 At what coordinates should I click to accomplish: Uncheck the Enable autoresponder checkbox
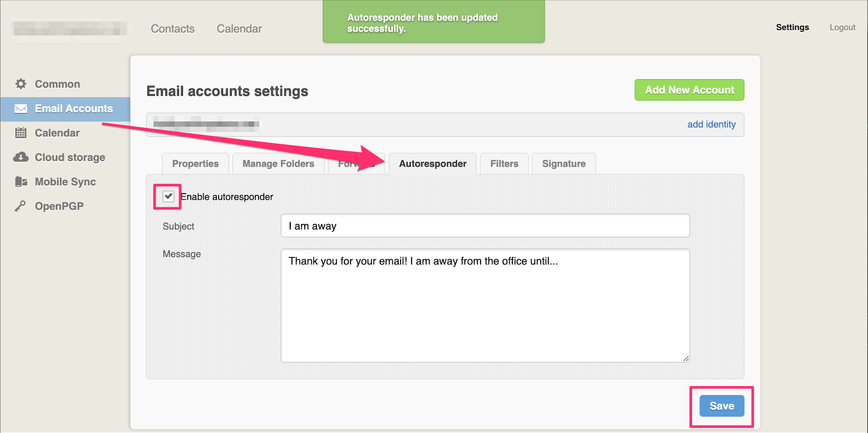(168, 196)
